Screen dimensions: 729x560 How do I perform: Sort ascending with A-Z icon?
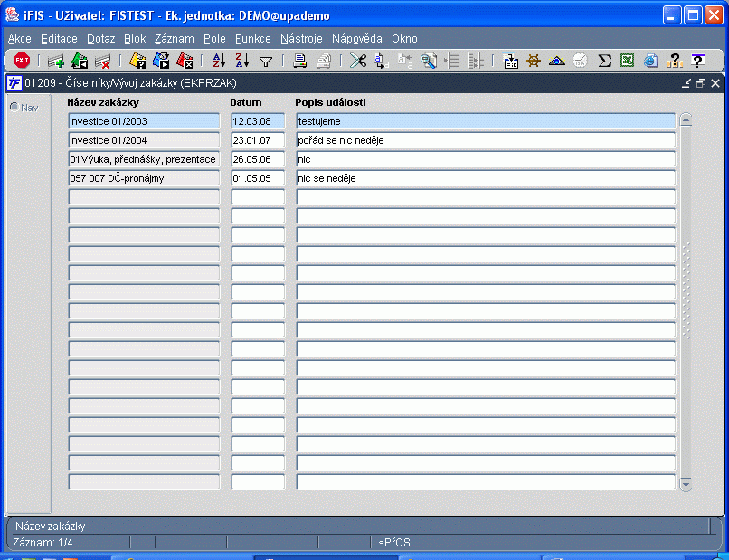[219, 61]
